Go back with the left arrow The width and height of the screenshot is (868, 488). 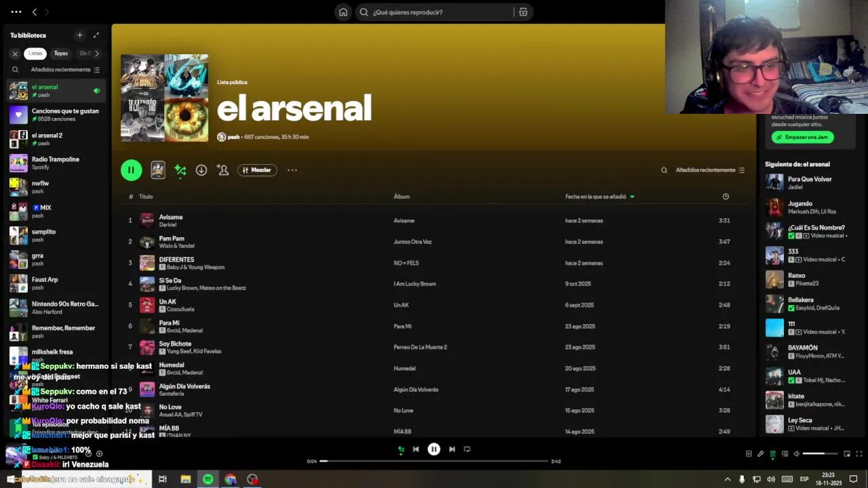point(35,12)
